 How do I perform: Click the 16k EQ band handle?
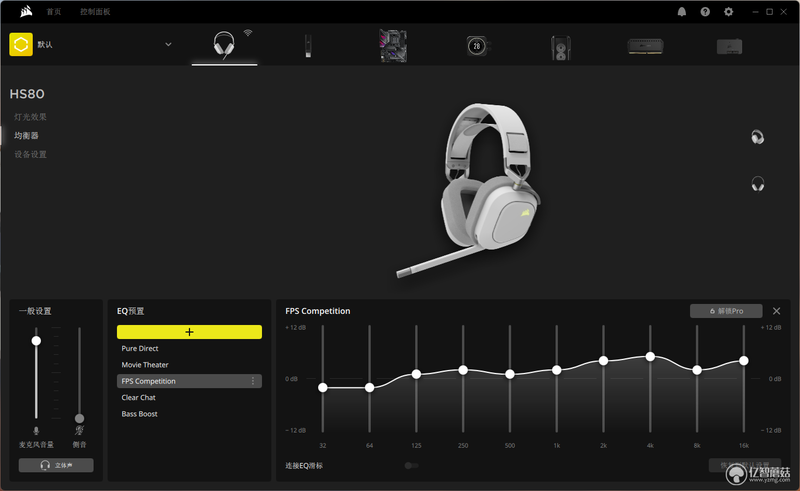[x=744, y=361]
